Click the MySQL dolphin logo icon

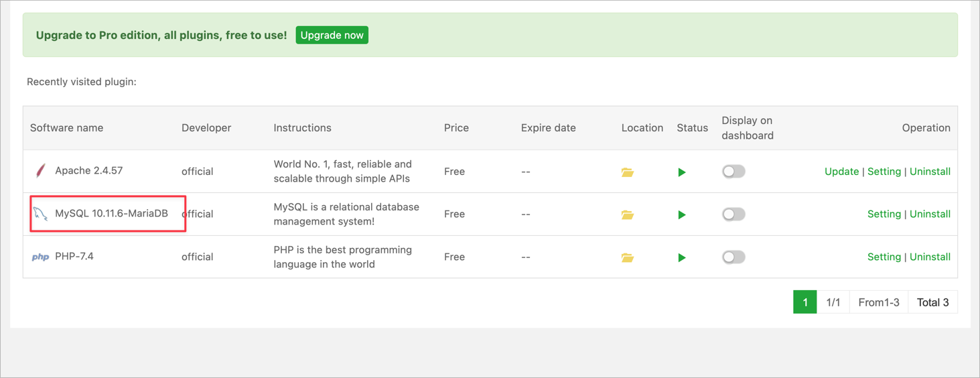41,214
